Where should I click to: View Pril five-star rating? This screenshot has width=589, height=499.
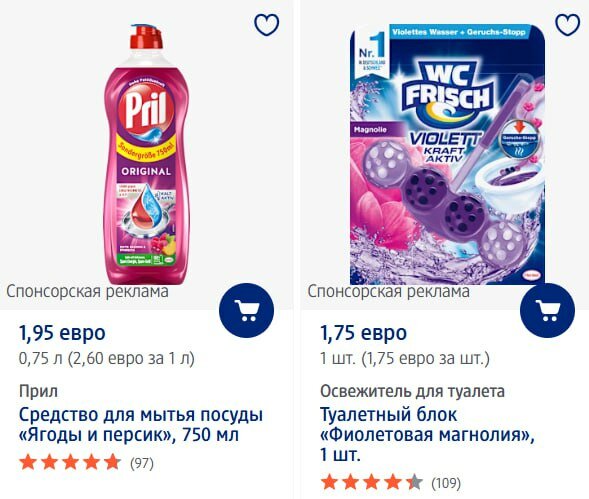[x=70, y=463]
